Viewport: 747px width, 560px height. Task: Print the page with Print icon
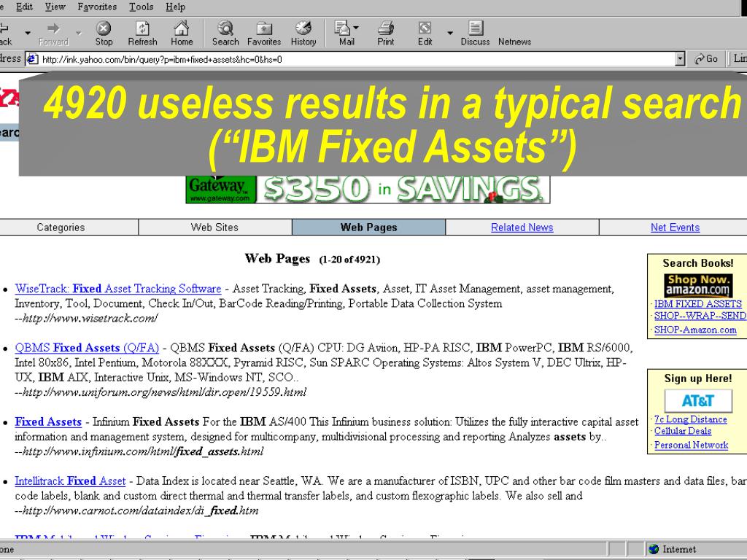[x=385, y=28]
